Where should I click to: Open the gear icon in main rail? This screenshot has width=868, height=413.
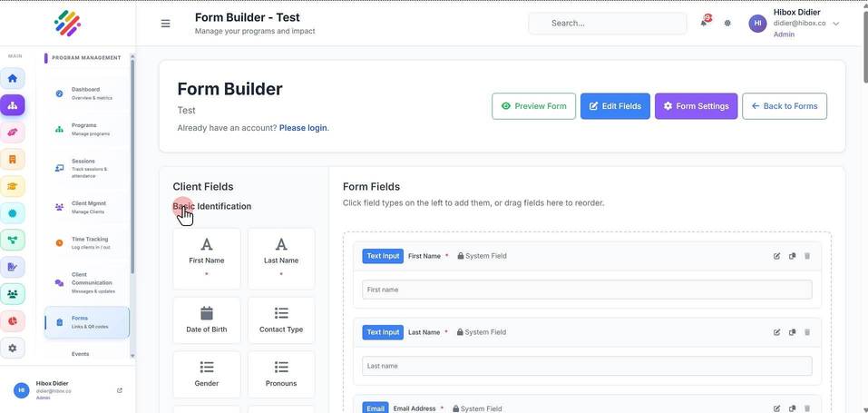click(12, 348)
